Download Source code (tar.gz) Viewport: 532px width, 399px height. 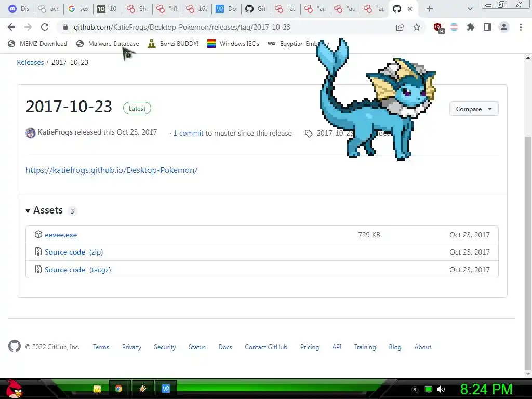(x=78, y=270)
